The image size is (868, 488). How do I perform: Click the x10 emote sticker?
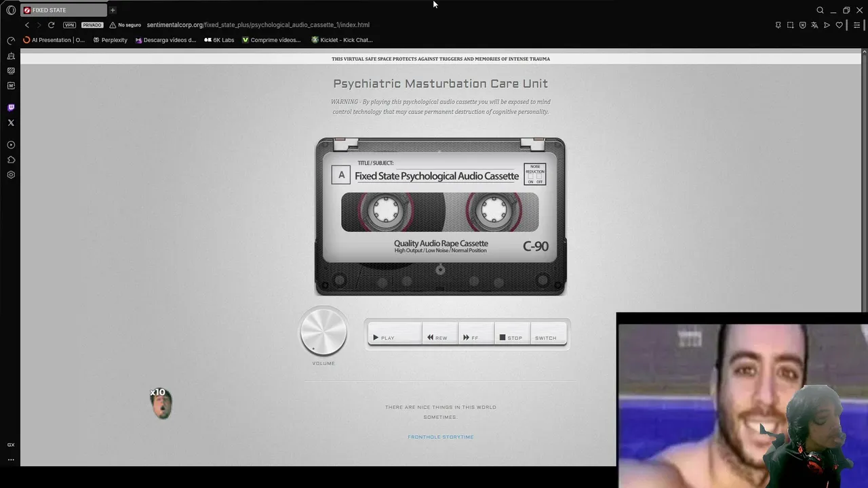click(x=161, y=403)
